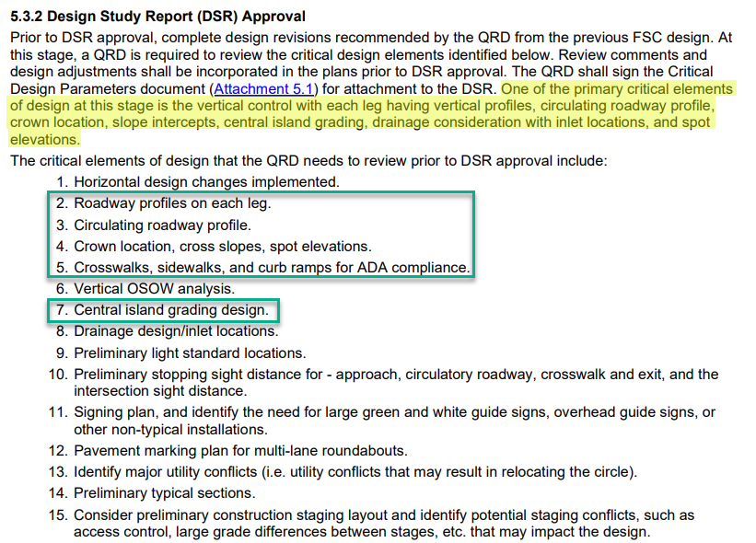Click the Drainage design/inlet locations item
The height and width of the screenshot is (543, 756).
(x=176, y=331)
